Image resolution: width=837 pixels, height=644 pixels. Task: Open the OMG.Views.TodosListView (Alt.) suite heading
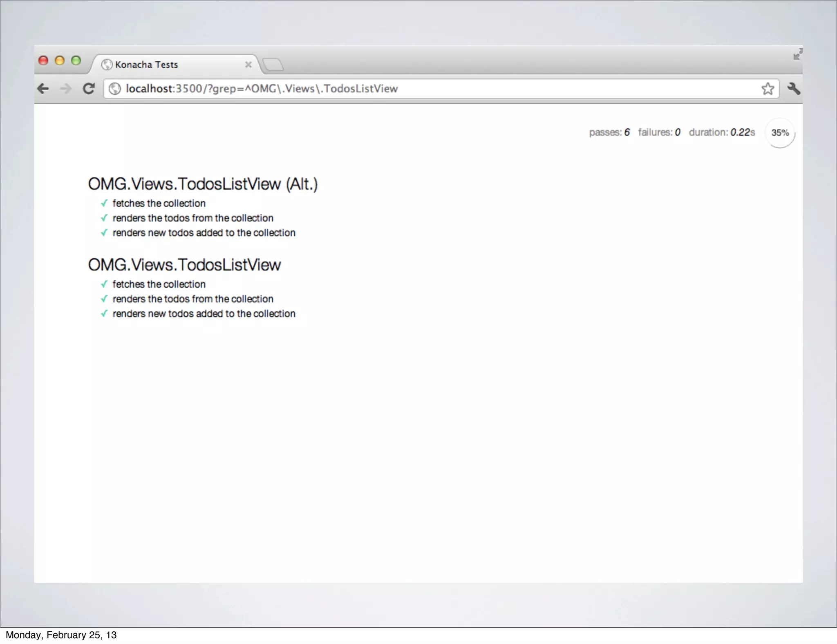[x=203, y=184]
